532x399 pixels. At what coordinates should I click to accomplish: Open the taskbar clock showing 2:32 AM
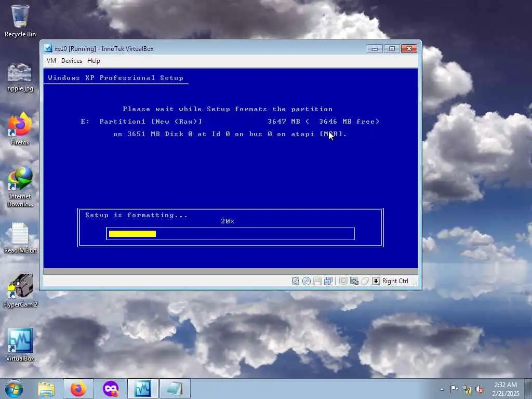click(506, 389)
